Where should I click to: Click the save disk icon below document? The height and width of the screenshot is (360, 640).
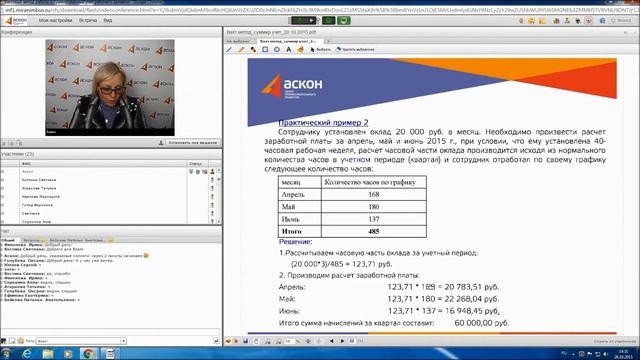245,341
